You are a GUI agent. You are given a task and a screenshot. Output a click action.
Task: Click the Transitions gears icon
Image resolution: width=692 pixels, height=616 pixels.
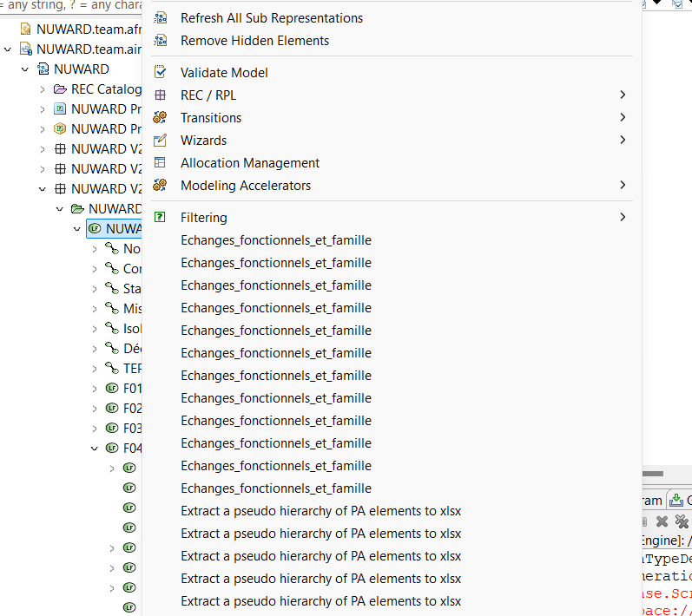click(x=160, y=118)
